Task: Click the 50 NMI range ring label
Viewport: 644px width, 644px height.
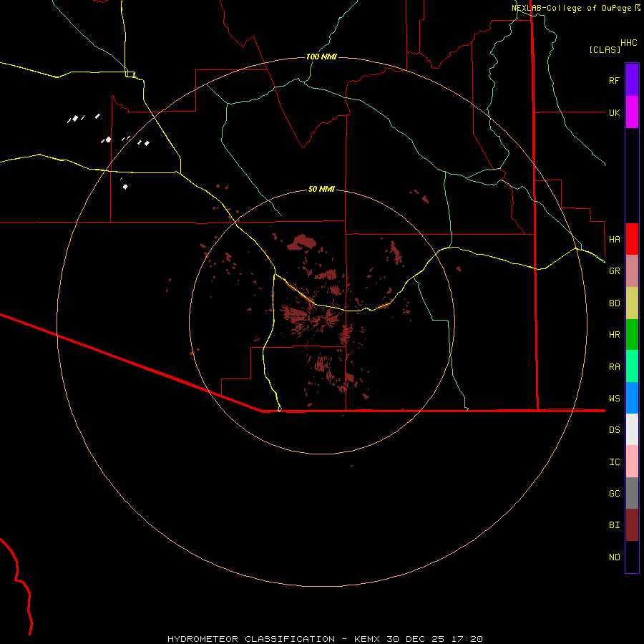Action: click(x=321, y=189)
